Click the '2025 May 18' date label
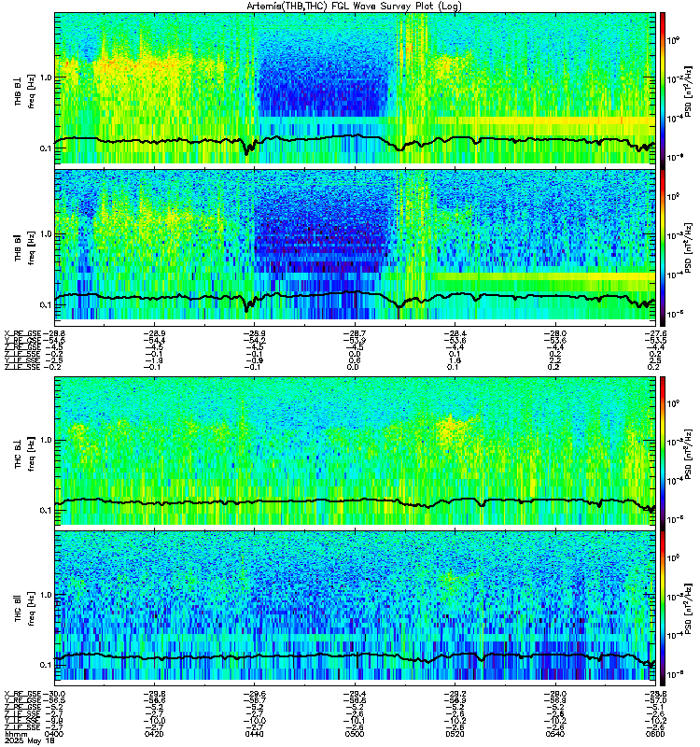700x747 pixels. point(30,740)
